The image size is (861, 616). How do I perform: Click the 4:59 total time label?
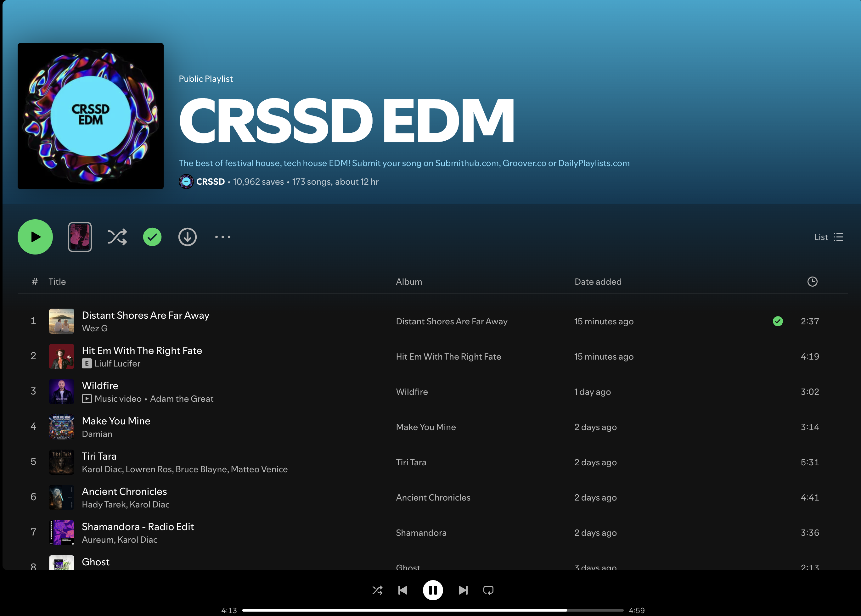[637, 611]
